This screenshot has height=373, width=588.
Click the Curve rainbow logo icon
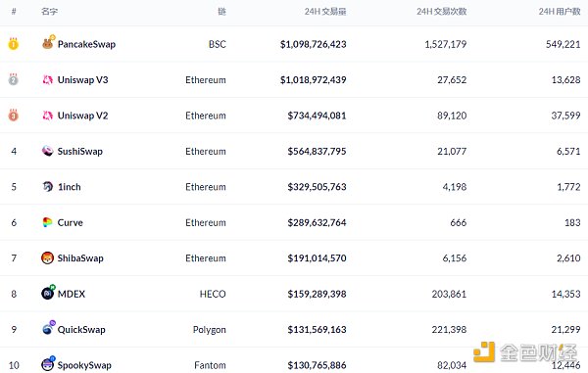[48, 222]
